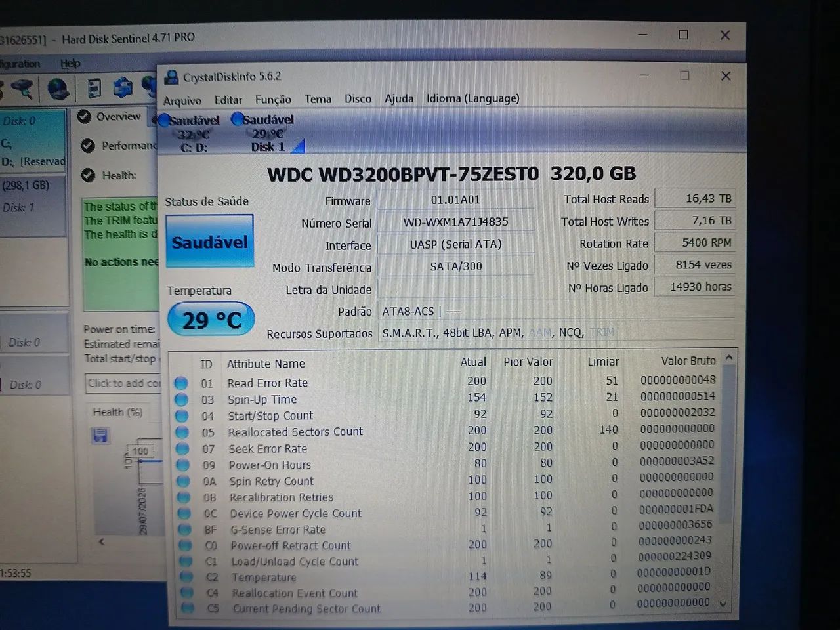Click status icon for Reallocation Event Count

pyautogui.click(x=187, y=593)
